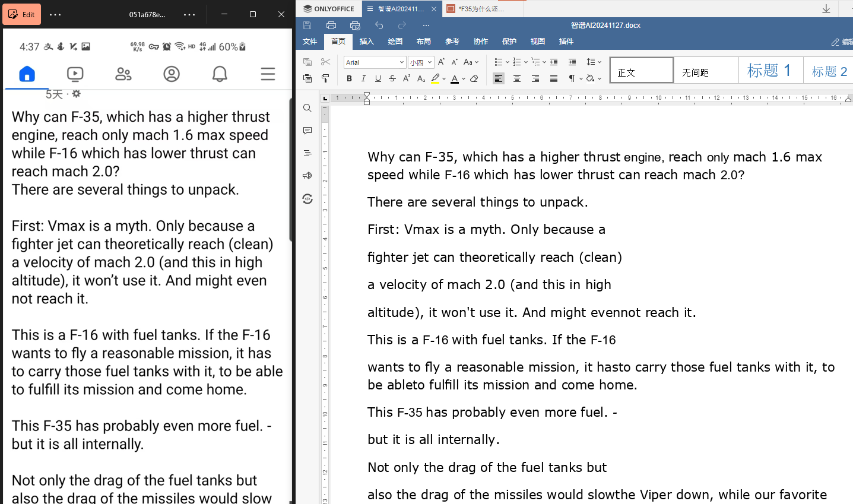Open the Headings navigation panel
Screen dimensions: 853x504
click(307, 153)
